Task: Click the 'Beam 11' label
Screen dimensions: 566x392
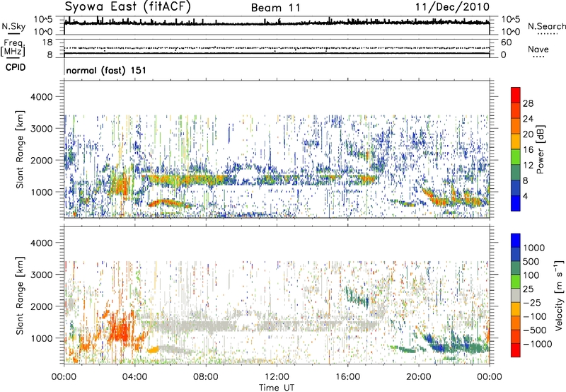Action: (x=276, y=8)
